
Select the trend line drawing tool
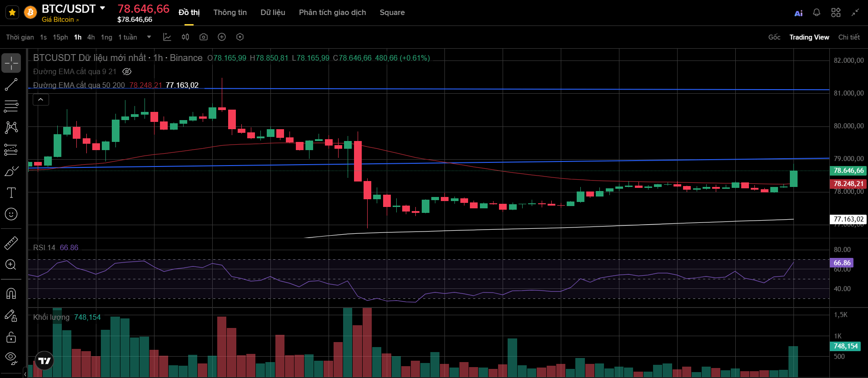tap(11, 85)
